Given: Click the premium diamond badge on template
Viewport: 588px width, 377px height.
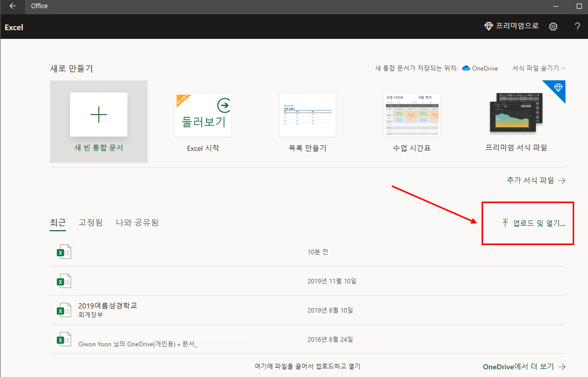Looking at the screenshot, I should tap(558, 87).
